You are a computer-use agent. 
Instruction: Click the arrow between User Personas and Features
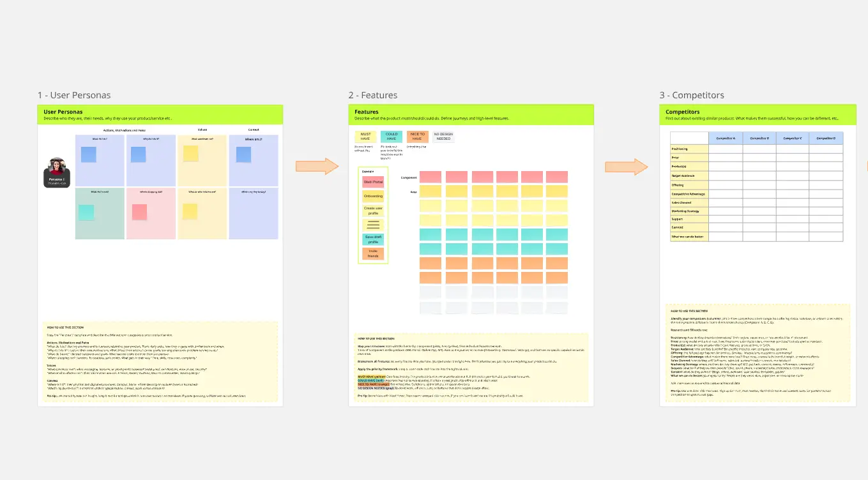pyautogui.click(x=317, y=167)
